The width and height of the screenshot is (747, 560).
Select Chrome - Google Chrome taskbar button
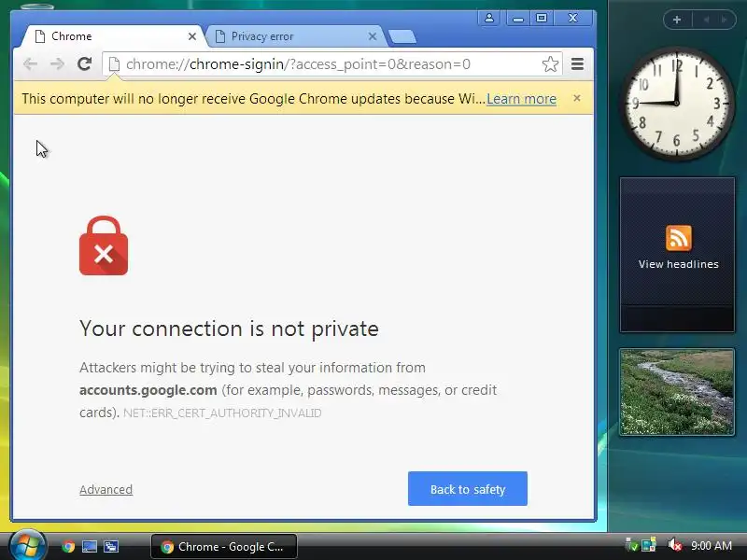click(x=224, y=546)
